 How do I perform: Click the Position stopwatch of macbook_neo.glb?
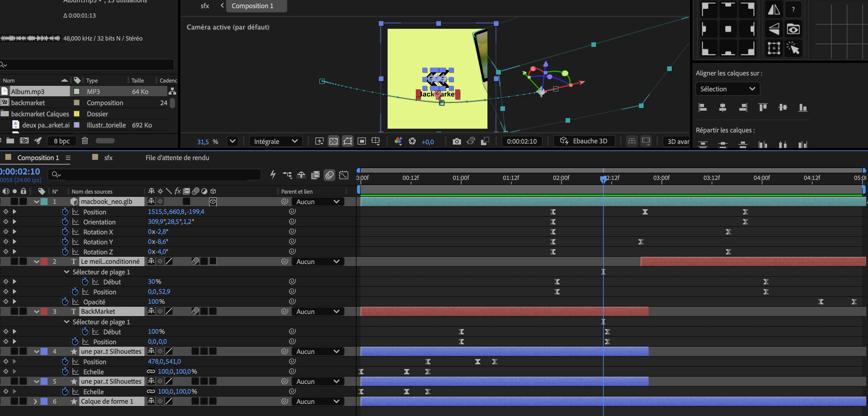coord(65,212)
